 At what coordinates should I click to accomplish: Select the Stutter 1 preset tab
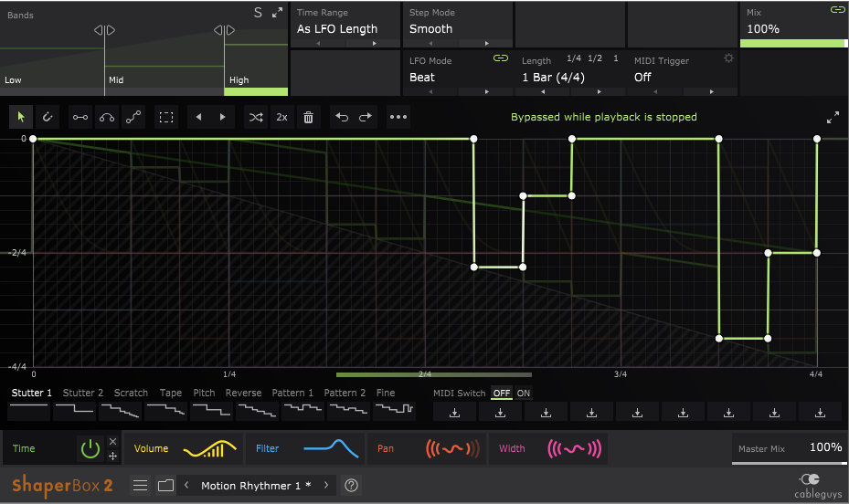click(31, 393)
